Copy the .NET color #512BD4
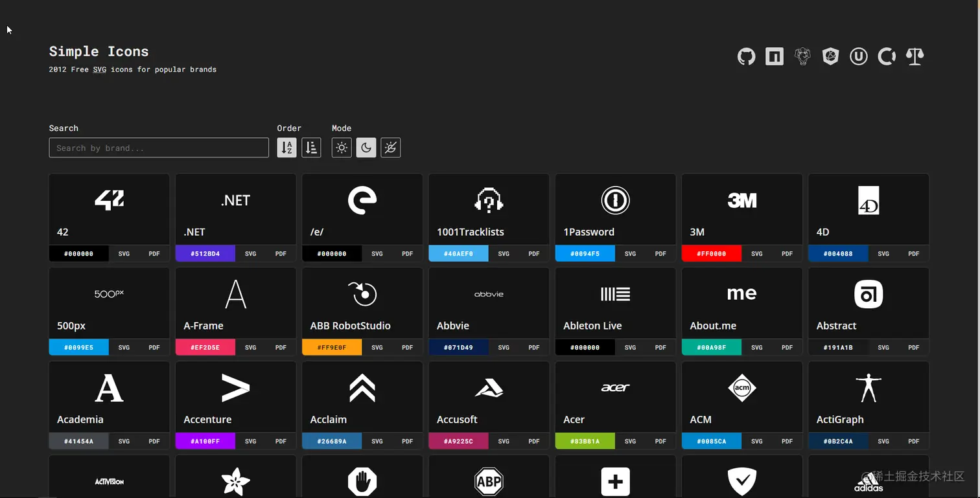The width and height of the screenshot is (980, 498). [x=205, y=254]
